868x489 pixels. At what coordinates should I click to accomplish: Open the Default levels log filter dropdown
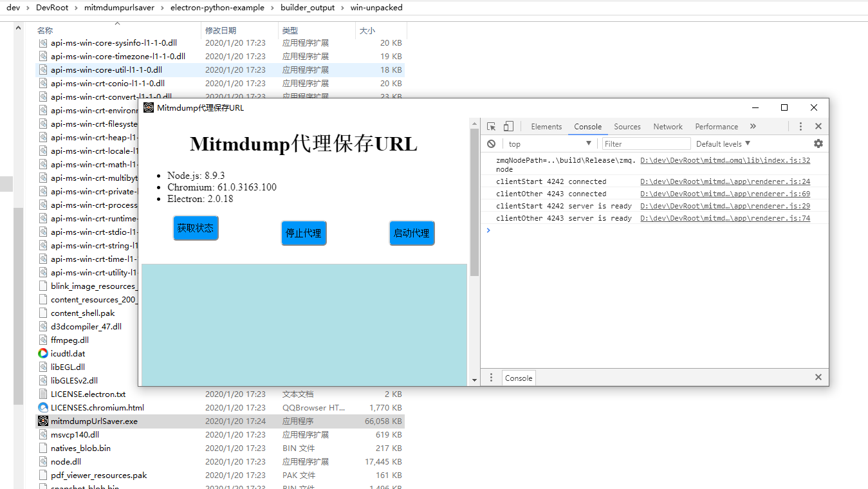(x=723, y=144)
